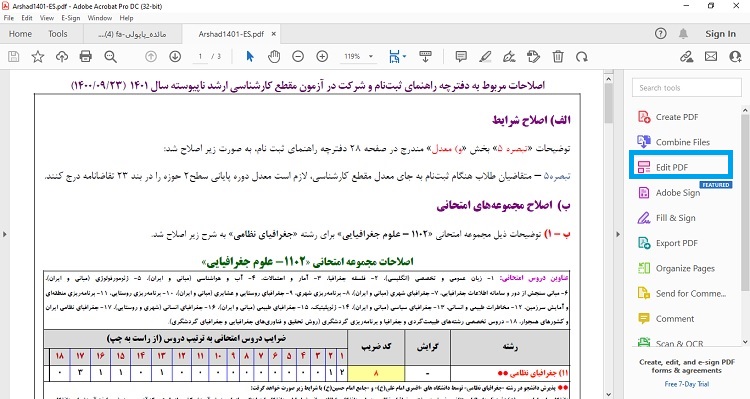The height and width of the screenshot is (399, 750).
Task: Click Sign In
Action: coord(720,33)
